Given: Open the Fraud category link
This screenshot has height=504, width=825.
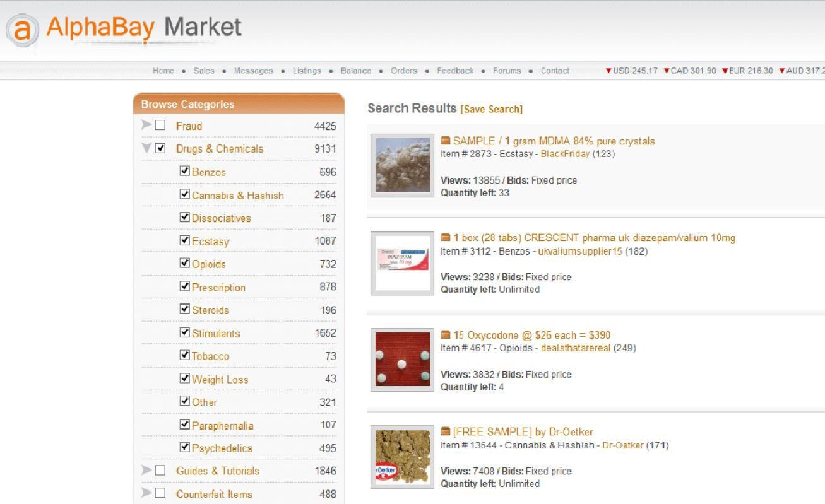Looking at the screenshot, I should coord(189,126).
